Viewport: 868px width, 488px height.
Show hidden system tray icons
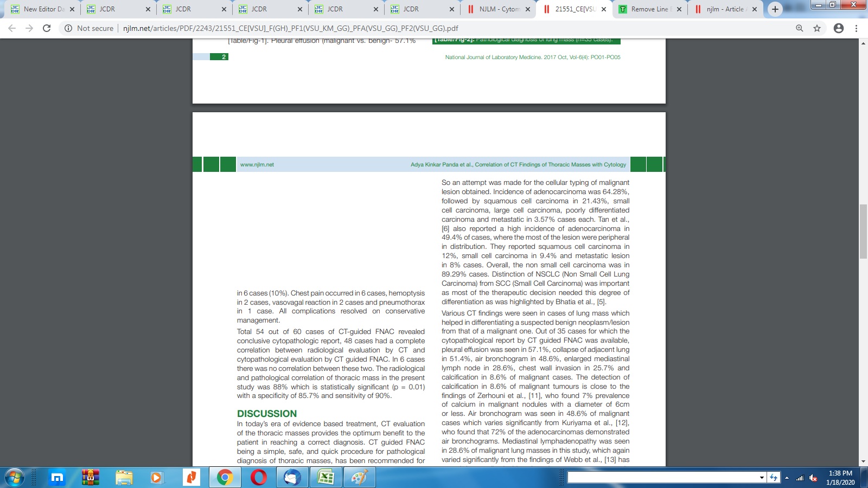787,478
